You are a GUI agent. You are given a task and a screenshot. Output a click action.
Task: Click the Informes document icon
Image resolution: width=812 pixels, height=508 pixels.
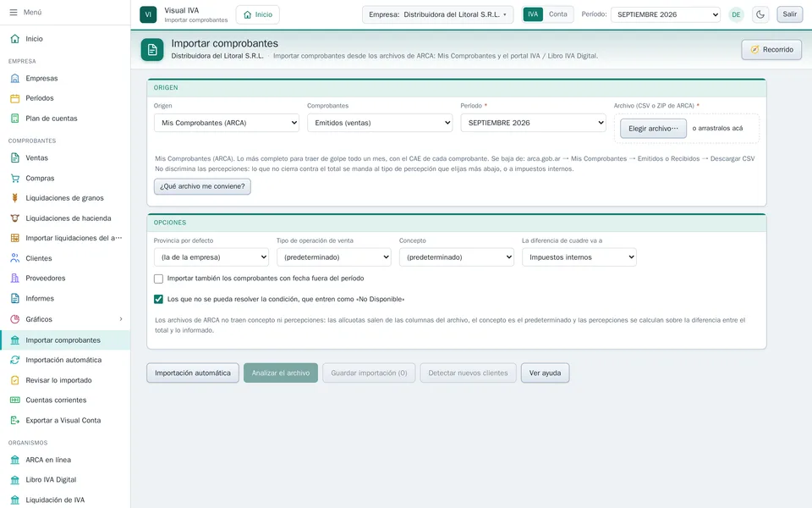[15, 299]
